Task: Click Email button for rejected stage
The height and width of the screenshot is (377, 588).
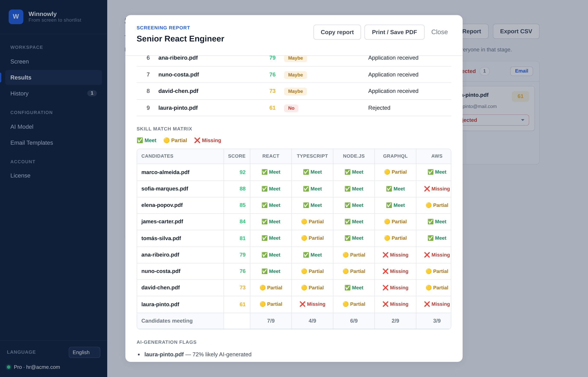Action: click(521, 71)
